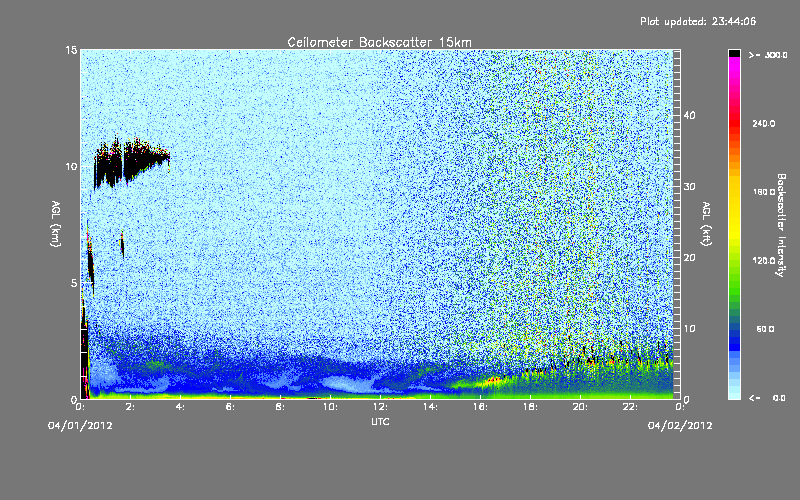The image size is (800, 500).
Task: Click the '16:' hour tick label
Action: tap(480, 407)
